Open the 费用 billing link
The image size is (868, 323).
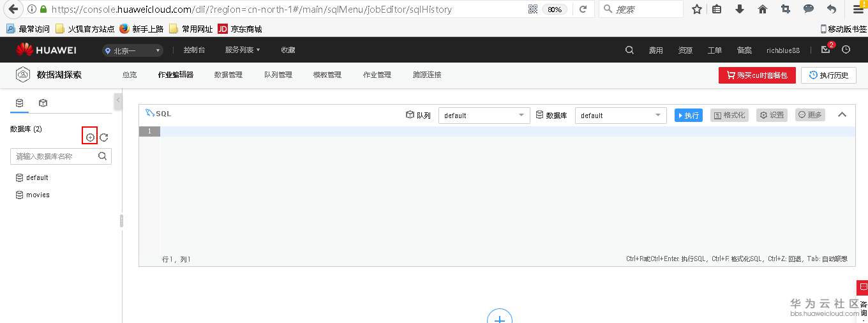click(656, 50)
